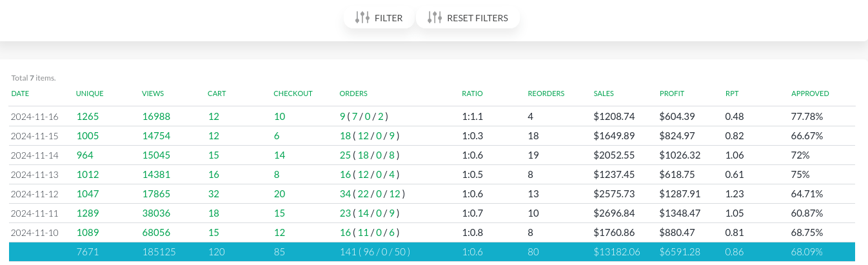
Task: Open the FILTER button
Action: (x=379, y=18)
